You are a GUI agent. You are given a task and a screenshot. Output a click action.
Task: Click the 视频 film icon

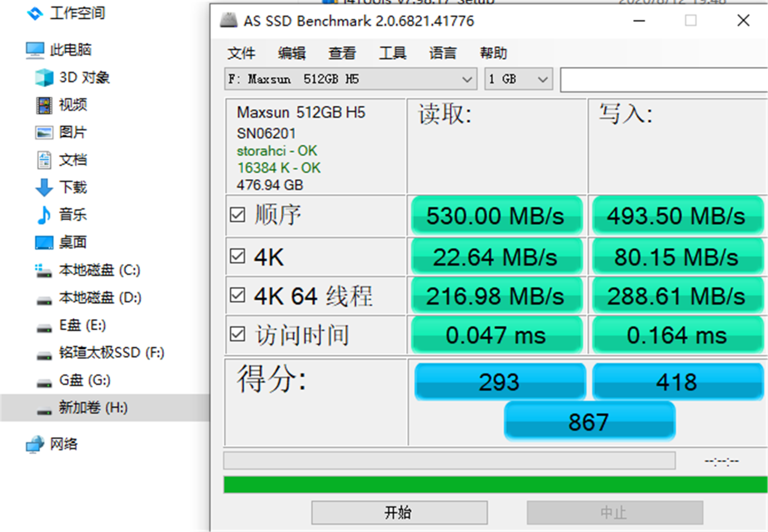click(44, 105)
